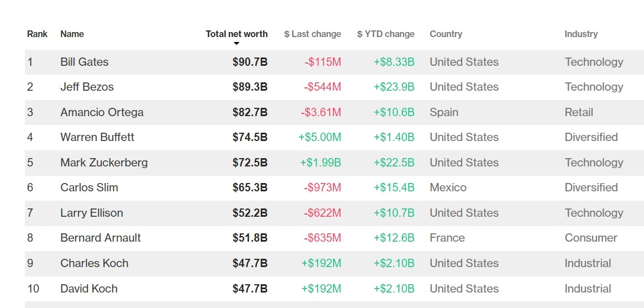
Task: Open Bill Gates profile
Action: tap(85, 62)
